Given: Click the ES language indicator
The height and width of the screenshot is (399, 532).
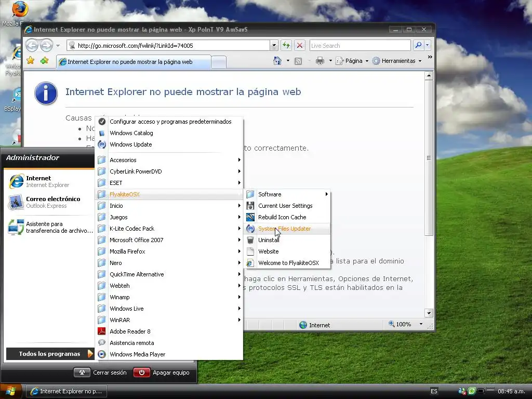Looking at the screenshot, I should [x=434, y=391].
